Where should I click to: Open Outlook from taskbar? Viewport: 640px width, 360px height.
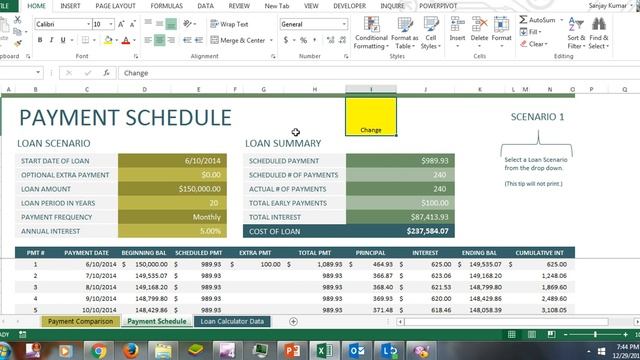pyautogui.click(x=356, y=351)
